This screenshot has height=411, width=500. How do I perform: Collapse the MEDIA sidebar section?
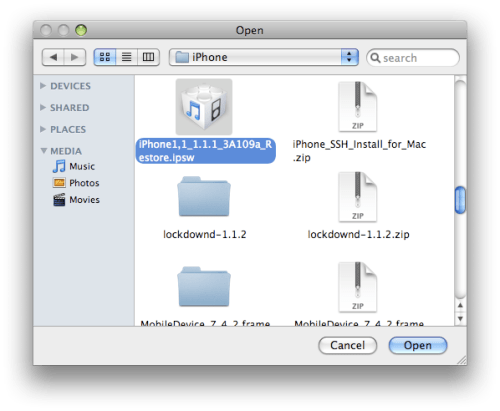click(43, 151)
